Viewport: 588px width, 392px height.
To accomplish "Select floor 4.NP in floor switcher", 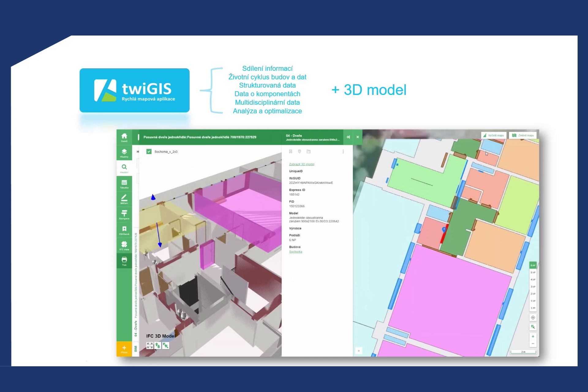I will point(533,280).
